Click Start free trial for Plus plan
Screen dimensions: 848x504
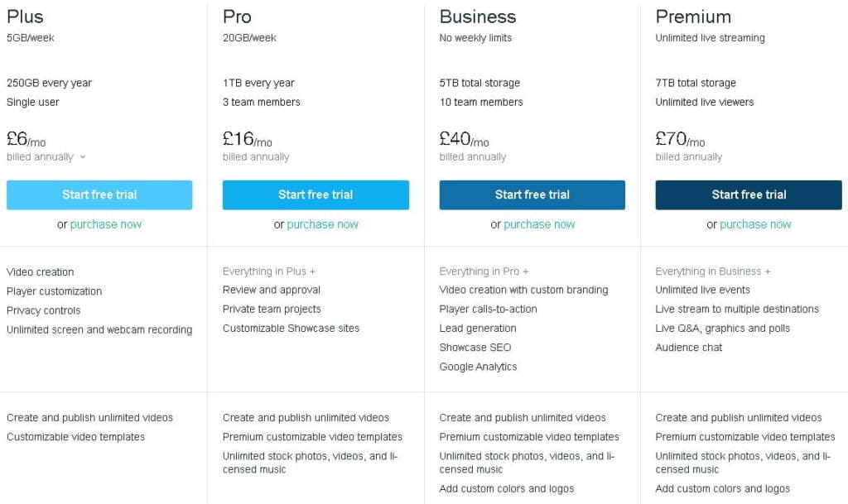coord(99,194)
